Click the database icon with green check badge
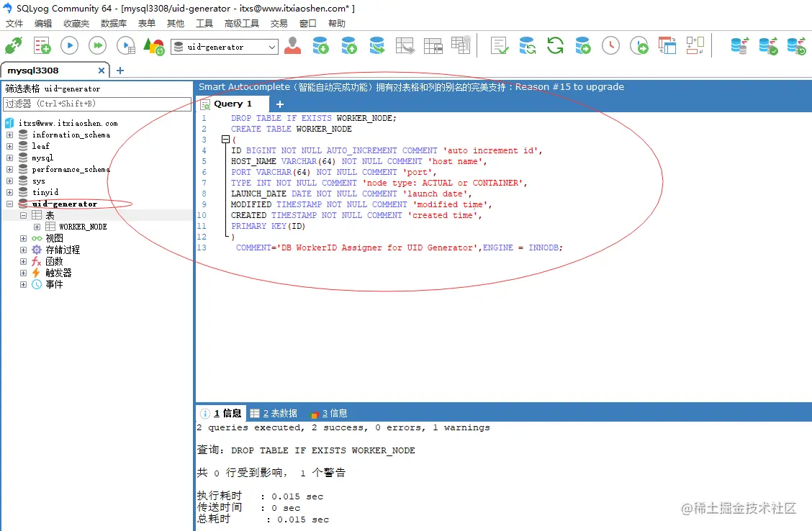Image resolution: width=812 pixels, height=531 pixels. pos(768,46)
